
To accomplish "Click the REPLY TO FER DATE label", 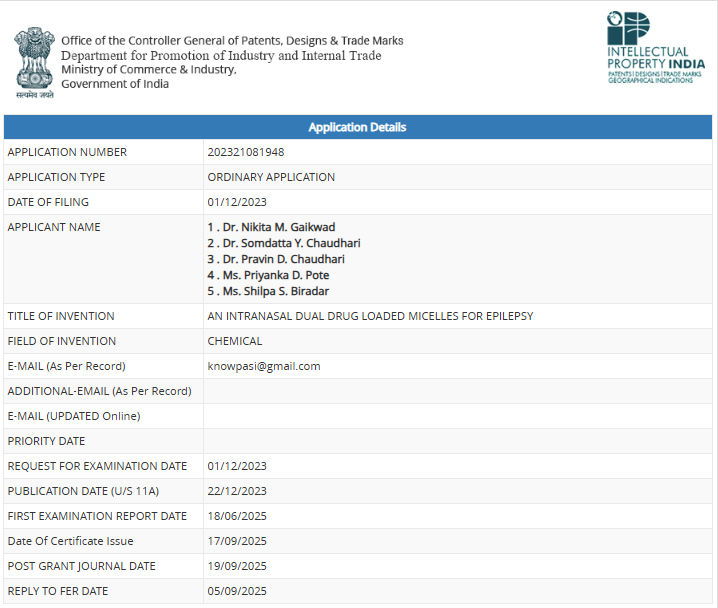I will (x=58, y=592).
